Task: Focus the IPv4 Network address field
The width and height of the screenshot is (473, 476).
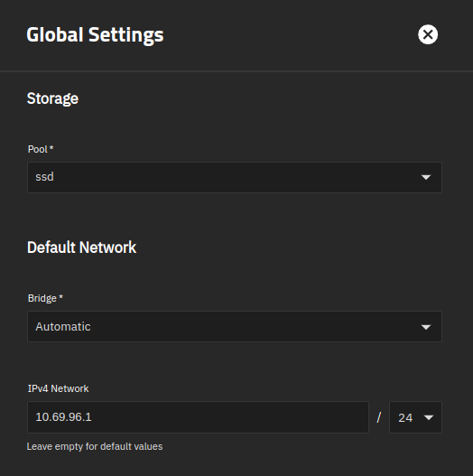Action: 198,417
